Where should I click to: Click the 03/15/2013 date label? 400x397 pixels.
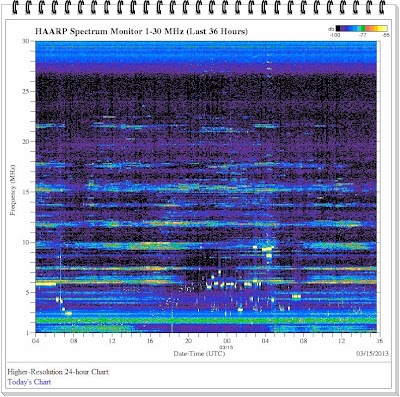pos(372,354)
